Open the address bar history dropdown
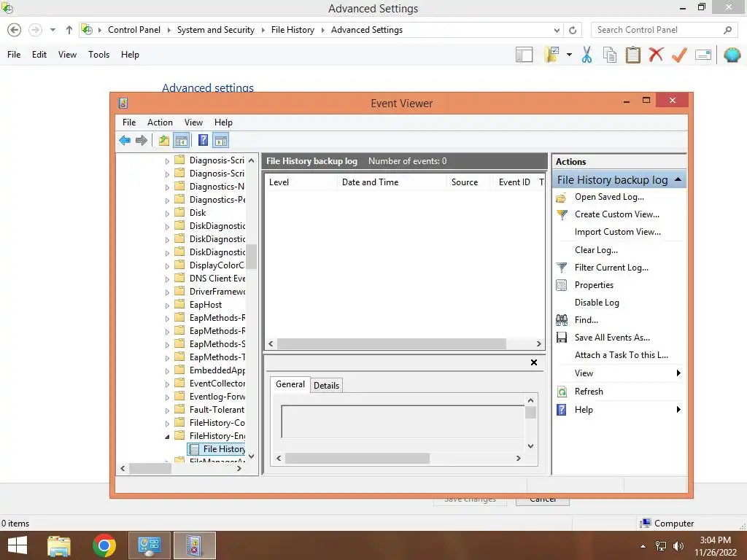The height and width of the screenshot is (560, 747). pos(557,30)
